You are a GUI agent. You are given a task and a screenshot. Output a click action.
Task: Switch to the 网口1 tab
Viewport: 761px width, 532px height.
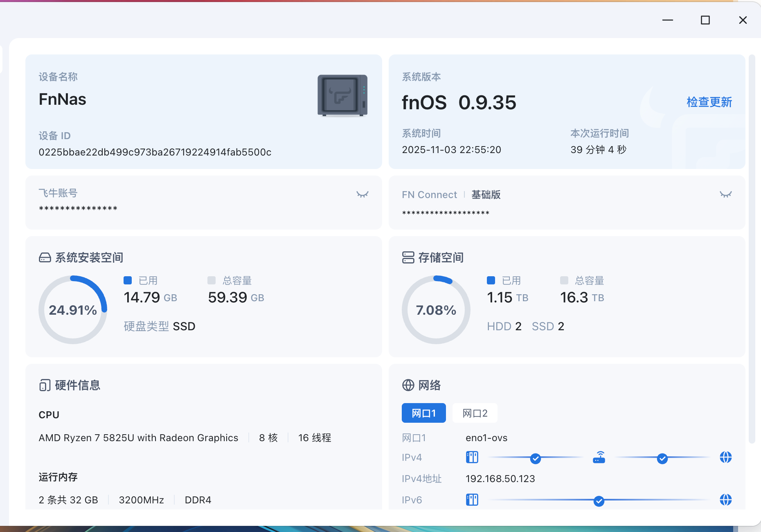(423, 413)
